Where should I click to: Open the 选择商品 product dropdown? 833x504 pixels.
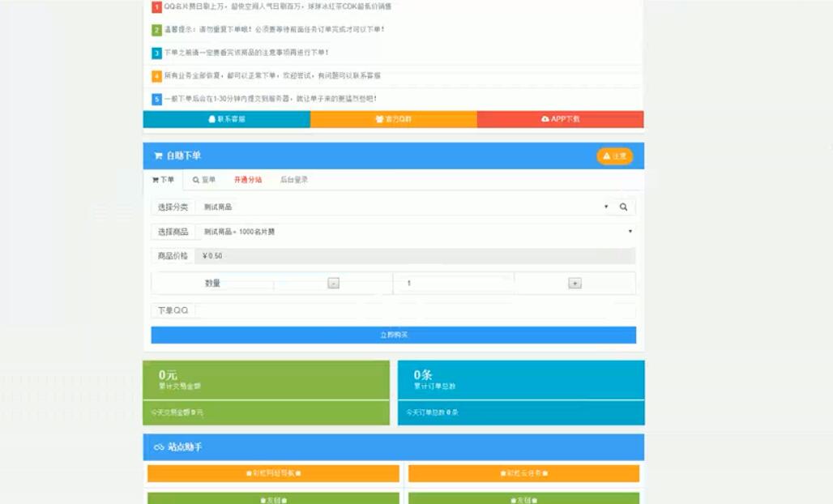[x=415, y=232]
